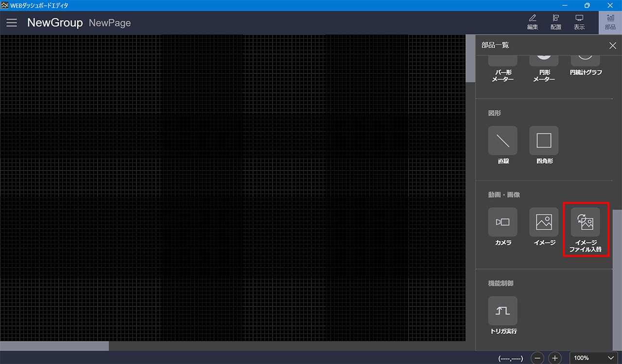The width and height of the screenshot is (622, 364).
Task: Add the イメージ image part
Action: click(544, 222)
